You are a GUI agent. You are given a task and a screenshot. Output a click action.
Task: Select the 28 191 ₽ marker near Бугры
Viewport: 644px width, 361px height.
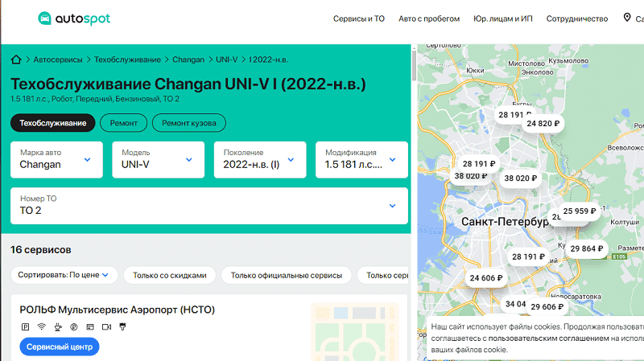pyautogui.click(x=510, y=115)
